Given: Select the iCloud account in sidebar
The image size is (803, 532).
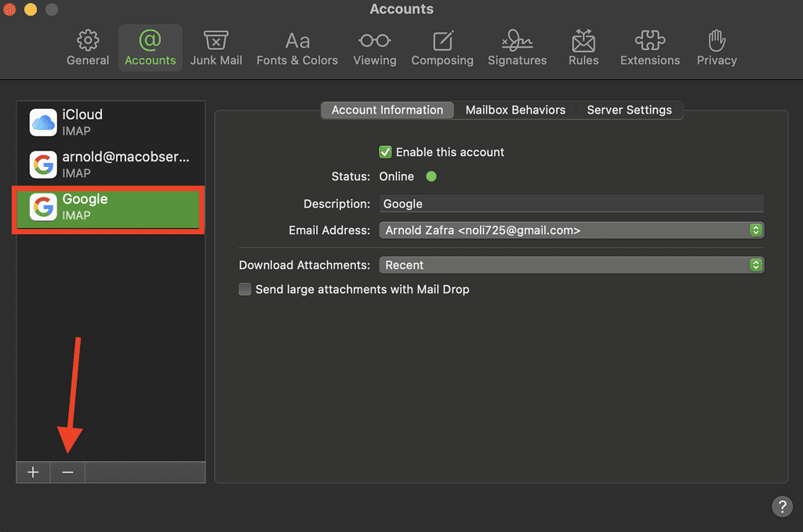Looking at the screenshot, I should [110, 122].
